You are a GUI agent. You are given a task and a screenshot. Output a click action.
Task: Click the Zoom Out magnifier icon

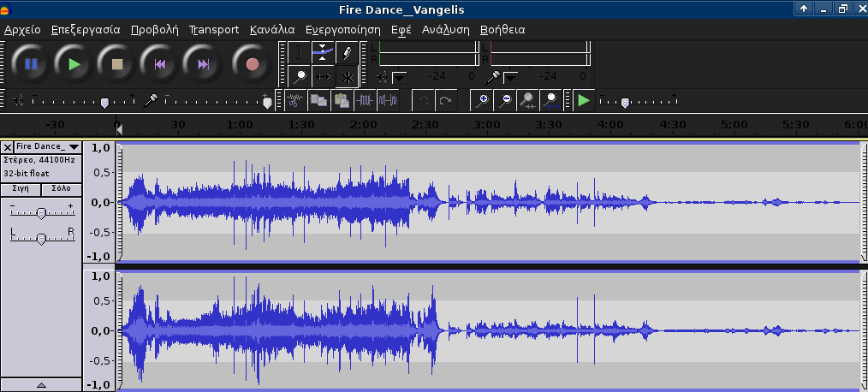pyautogui.click(x=505, y=100)
